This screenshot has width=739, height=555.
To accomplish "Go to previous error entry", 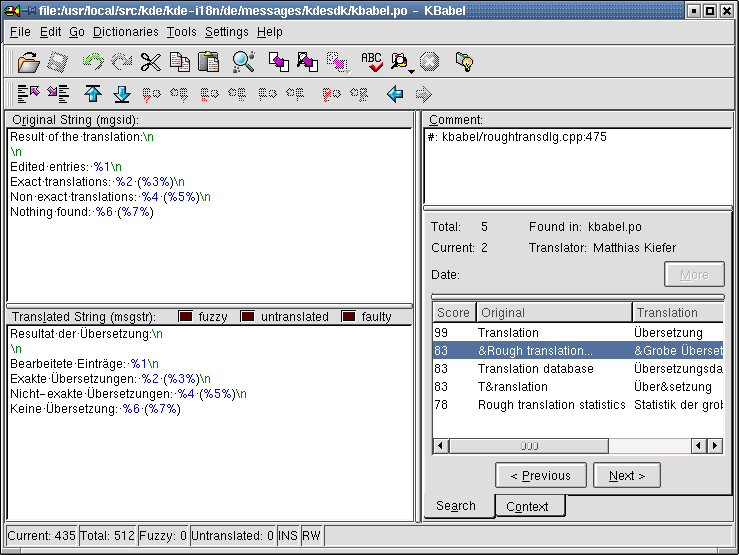I will [x=331, y=94].
